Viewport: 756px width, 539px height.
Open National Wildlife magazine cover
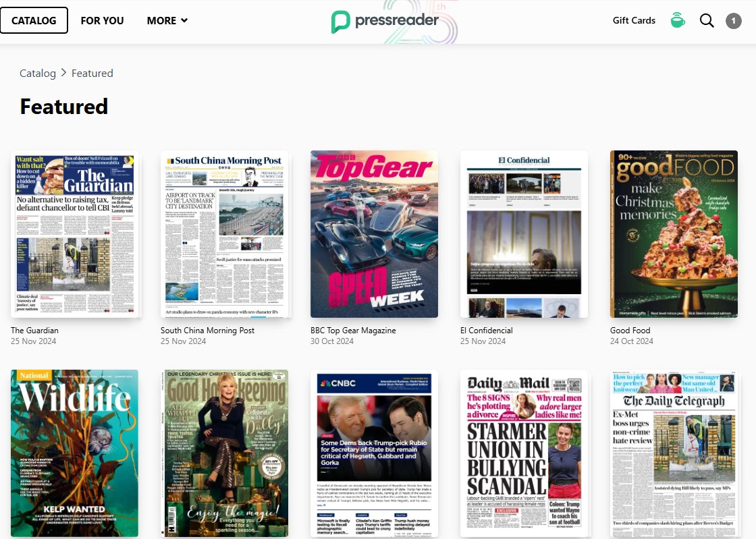75,453
